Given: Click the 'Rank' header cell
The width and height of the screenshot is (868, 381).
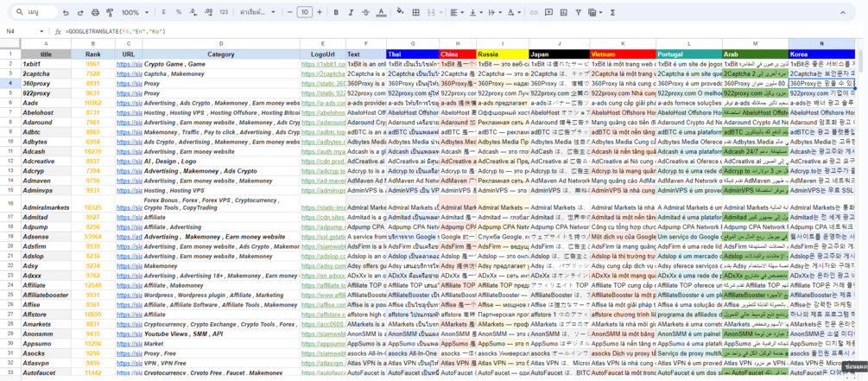Looking at the screenshot, I should pos(93,54).
